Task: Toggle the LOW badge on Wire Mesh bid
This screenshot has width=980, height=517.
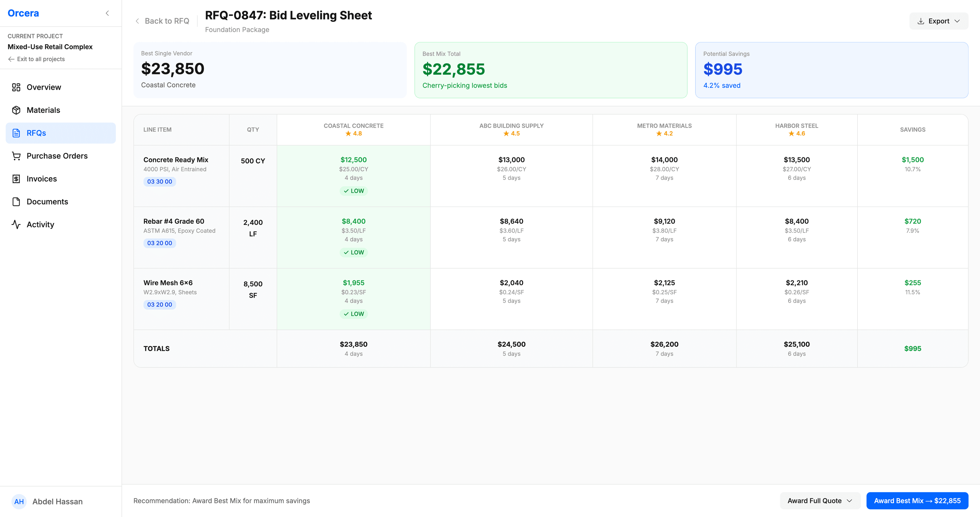Action: pos(353,314)
